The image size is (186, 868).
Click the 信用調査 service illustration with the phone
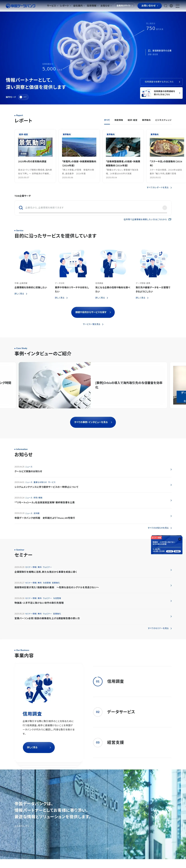click(113, 263)
